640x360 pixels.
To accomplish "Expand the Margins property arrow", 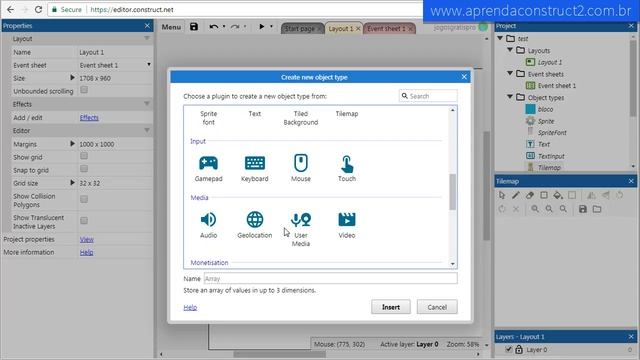I will [72, 144].
